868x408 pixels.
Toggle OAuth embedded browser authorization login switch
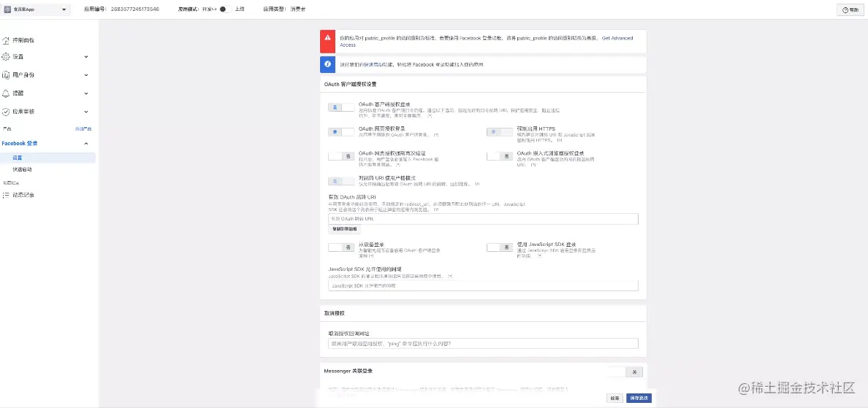(x=500, y=156)
